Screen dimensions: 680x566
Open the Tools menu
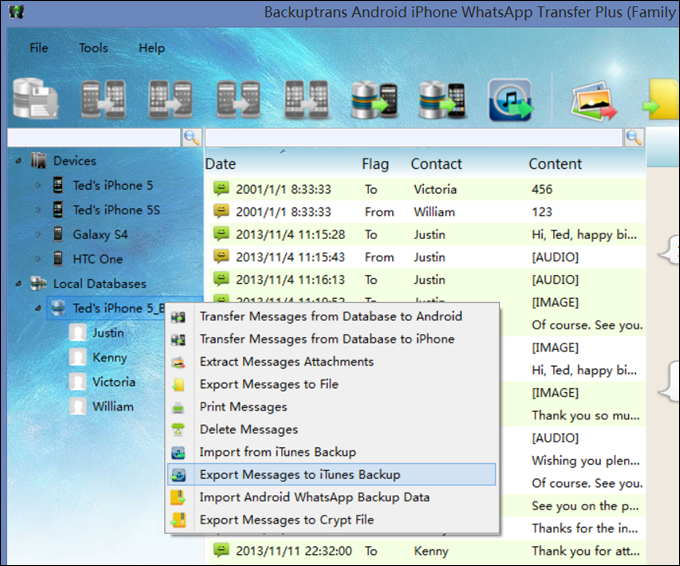tap(93, 48)
